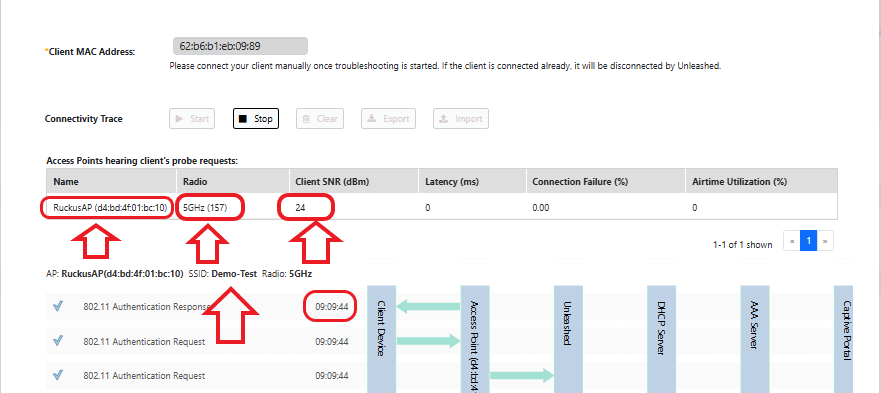Click the AP RuckusAP(d4:bd:4f:01:bc:10) summary label
The width and height of the screenshot is (881, 393).
[x=115, y=274]
